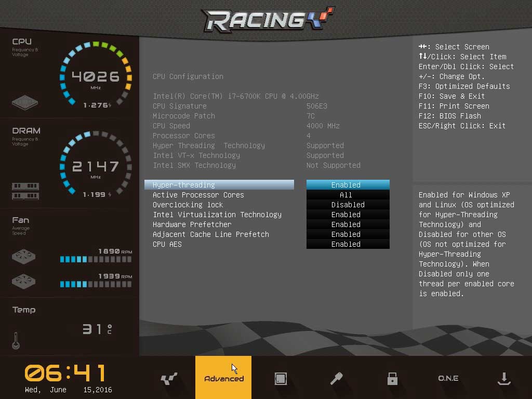Open Hyper-threading Enabled value dropdown
This screenshot has width=532, height=399.
(x=348, y=184)
